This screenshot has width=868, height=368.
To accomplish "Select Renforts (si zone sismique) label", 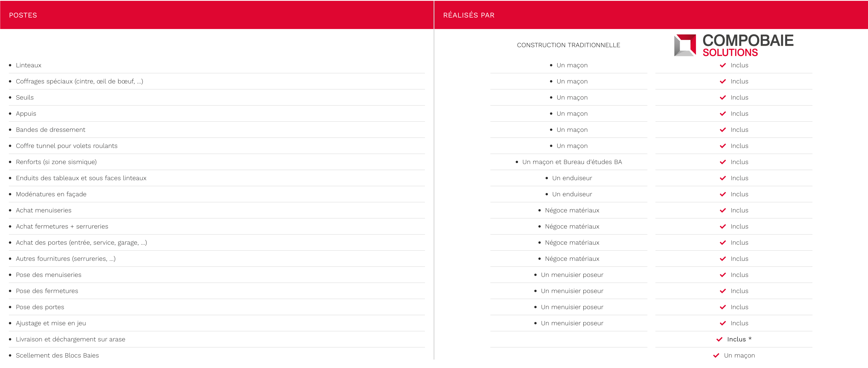I will [56, 162].
